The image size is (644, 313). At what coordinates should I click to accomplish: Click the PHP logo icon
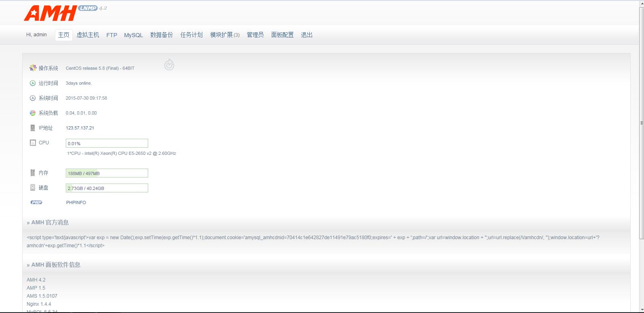tap(36, 202)
